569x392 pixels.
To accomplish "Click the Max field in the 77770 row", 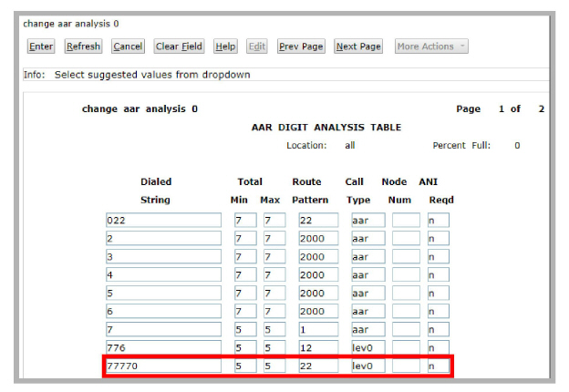I will click(274, 366).
